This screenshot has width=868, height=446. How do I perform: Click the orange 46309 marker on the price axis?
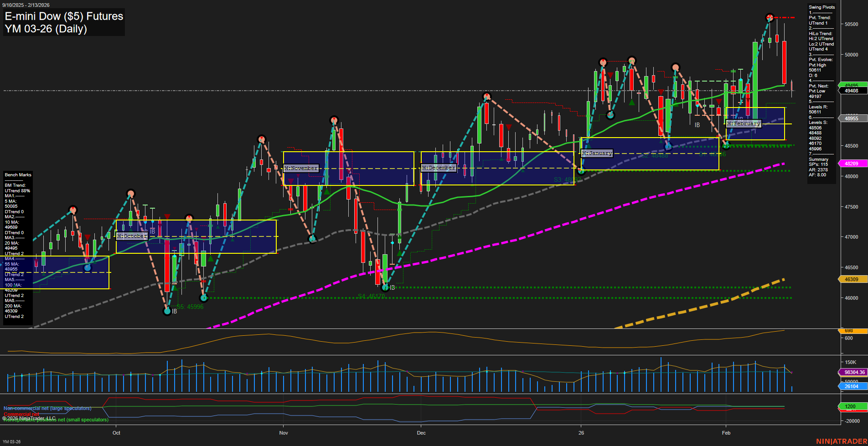[852, 278]
